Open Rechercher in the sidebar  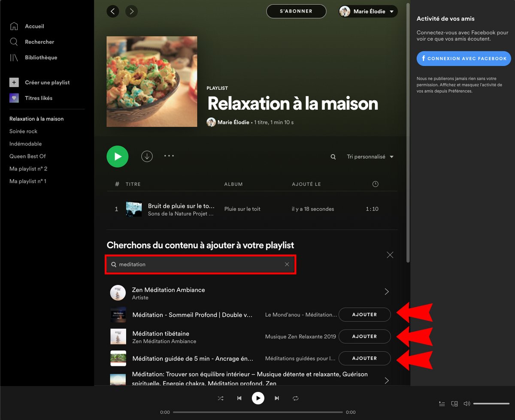pyautogui.click(x=39, y=42)
